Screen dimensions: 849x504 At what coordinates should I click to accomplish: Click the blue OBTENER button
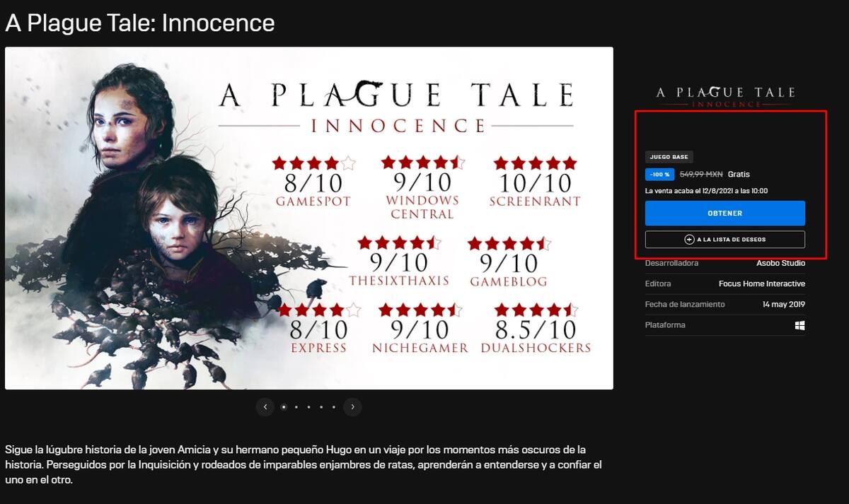click(x=724, y=213)
